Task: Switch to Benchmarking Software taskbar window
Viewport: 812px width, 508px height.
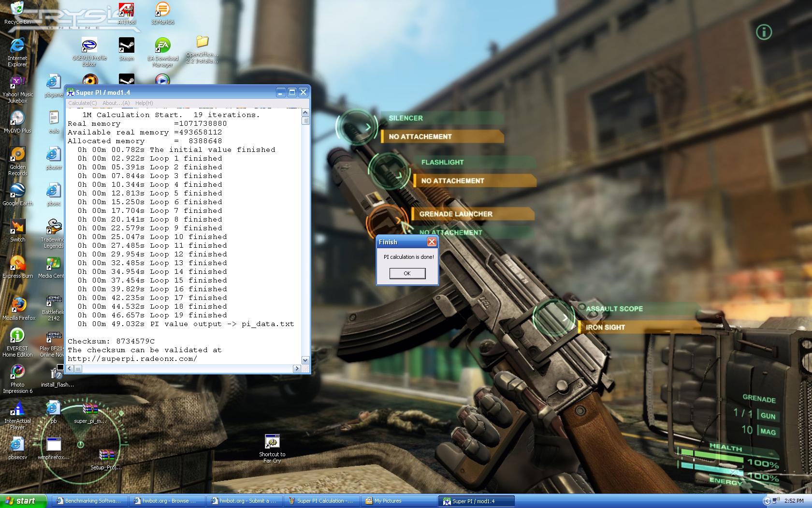Action: [89, 501]
